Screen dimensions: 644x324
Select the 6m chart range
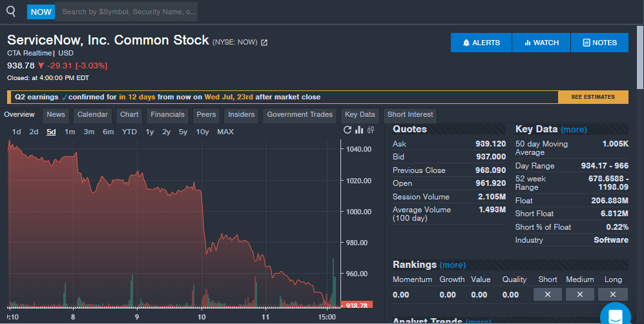108,132
